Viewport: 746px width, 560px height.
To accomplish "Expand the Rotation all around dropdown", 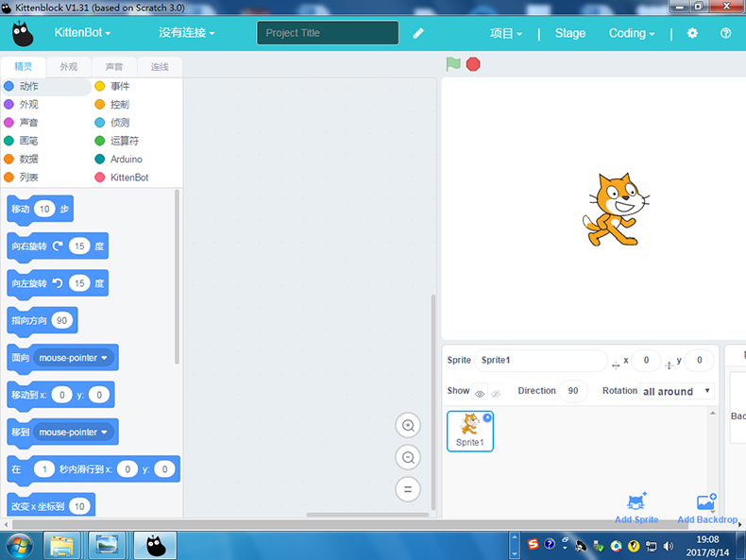I will tap(676, 391).
